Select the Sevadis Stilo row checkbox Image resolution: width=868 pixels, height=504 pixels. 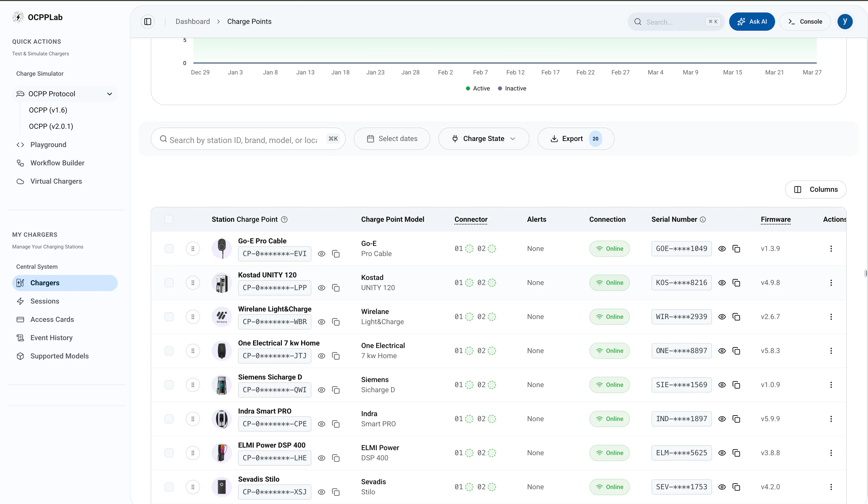[x=169, y=487]
